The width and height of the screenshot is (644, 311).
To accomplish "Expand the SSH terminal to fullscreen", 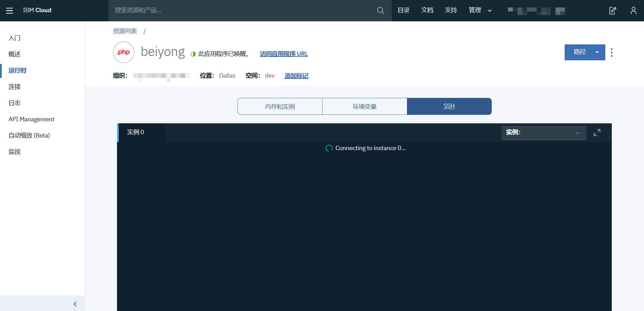I will tap(597, 132).
